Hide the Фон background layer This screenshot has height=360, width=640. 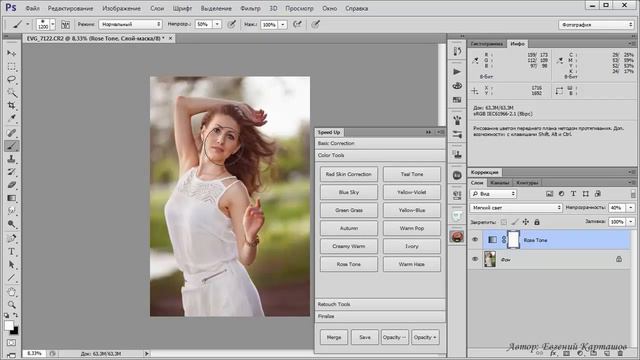click(475, 259)
